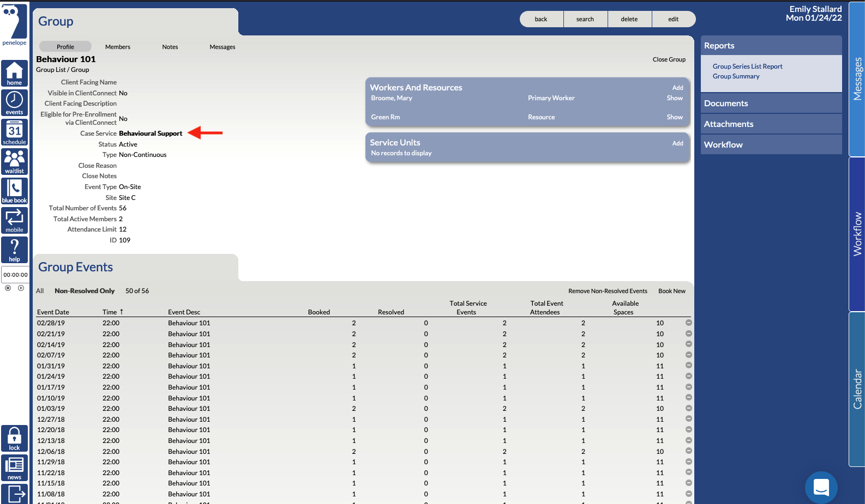Viewport: 865px width, 504px height.
Task: Click the Close Group link
Action: click(669, 59)
